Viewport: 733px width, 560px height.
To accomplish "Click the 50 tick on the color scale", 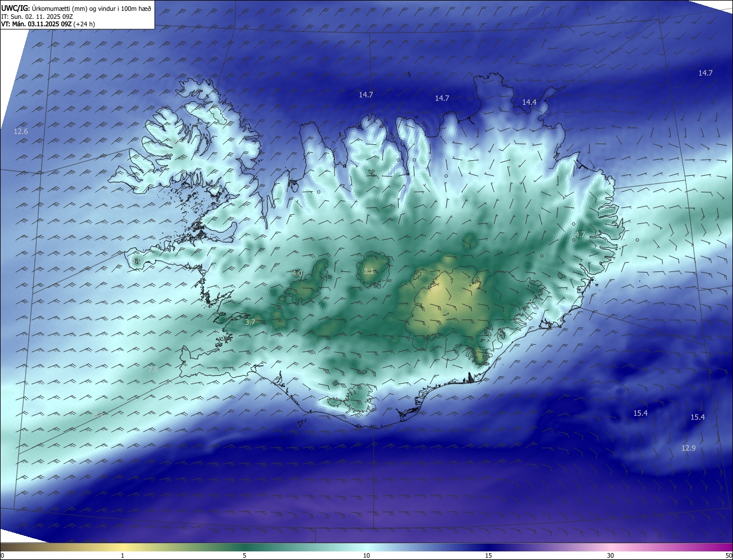I will pos(728,555).
